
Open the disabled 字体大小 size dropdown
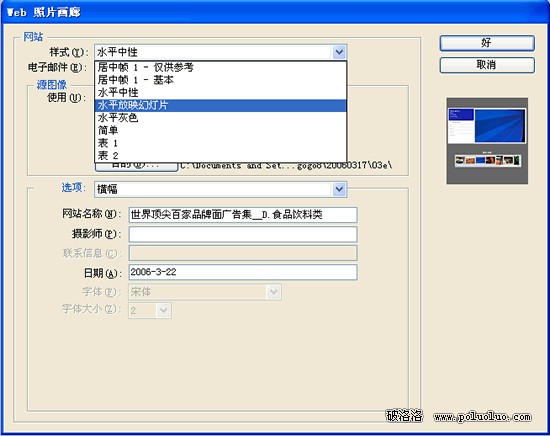pyautogui.click(x=150, y=310)
